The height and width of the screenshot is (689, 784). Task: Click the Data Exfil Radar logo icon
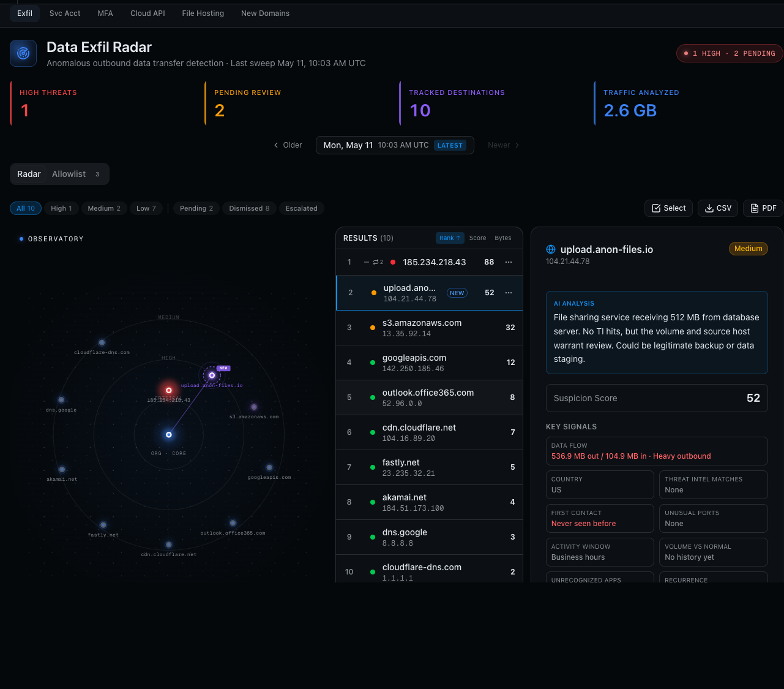click(23, 53)
